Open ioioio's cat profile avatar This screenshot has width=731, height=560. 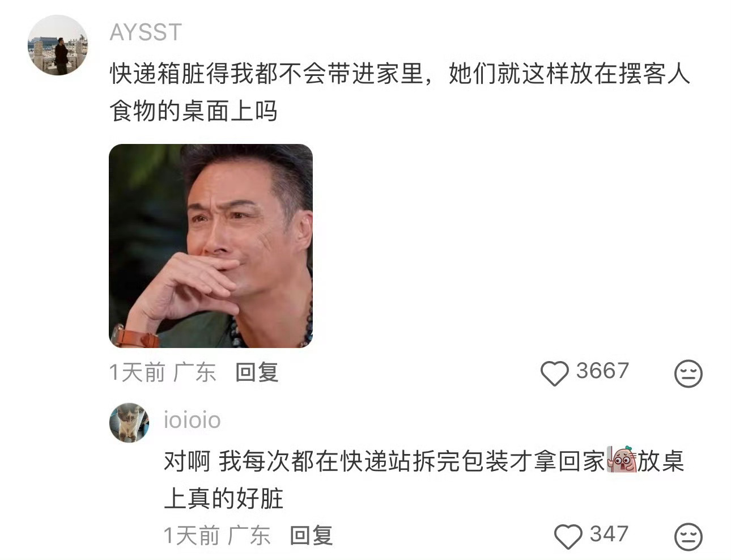click(x=129, y=423)
